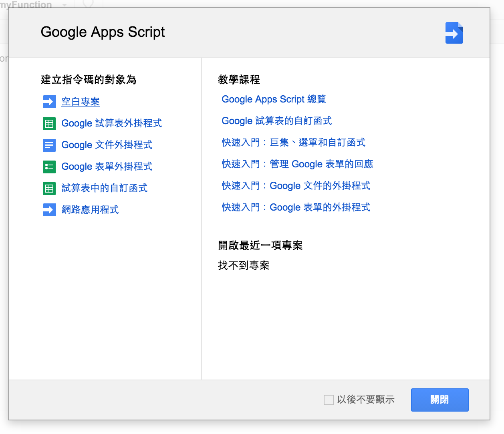Open Google Apps Script 總覽 tutorial link
The height and width of the screenshot is (434, 504).
(x=274, y=99)
